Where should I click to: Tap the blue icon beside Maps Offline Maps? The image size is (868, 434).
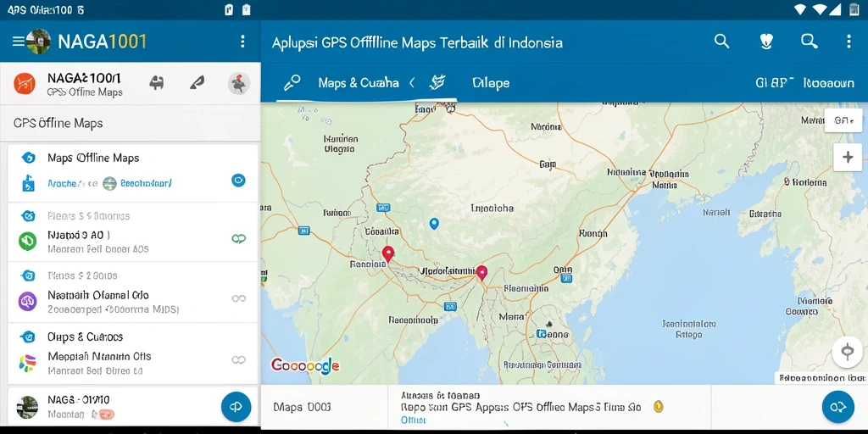28,158
